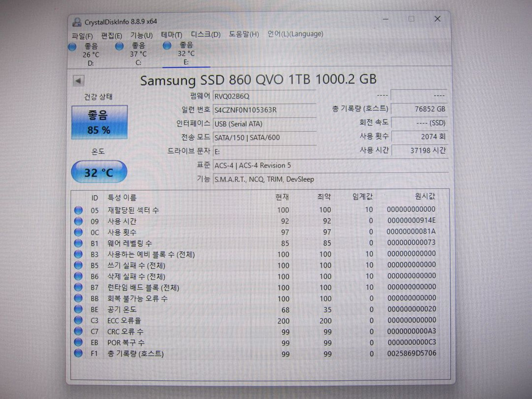Click the status orb for 0C 사용 횟수
The image size is (532, 399).
pos(78,232)
